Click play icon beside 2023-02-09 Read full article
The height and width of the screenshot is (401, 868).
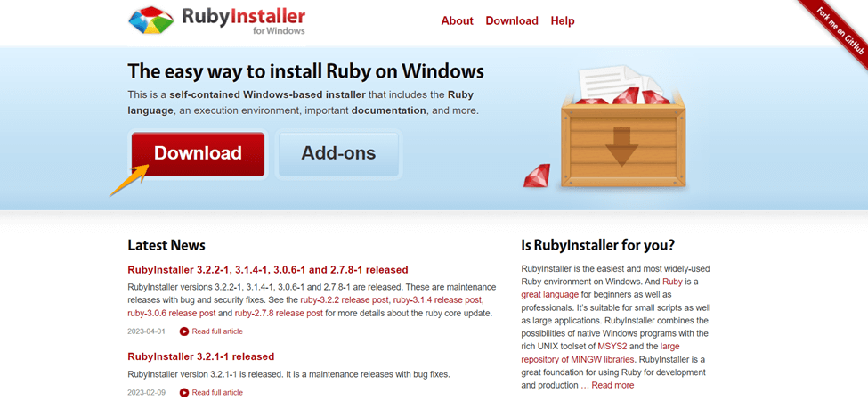184,393
